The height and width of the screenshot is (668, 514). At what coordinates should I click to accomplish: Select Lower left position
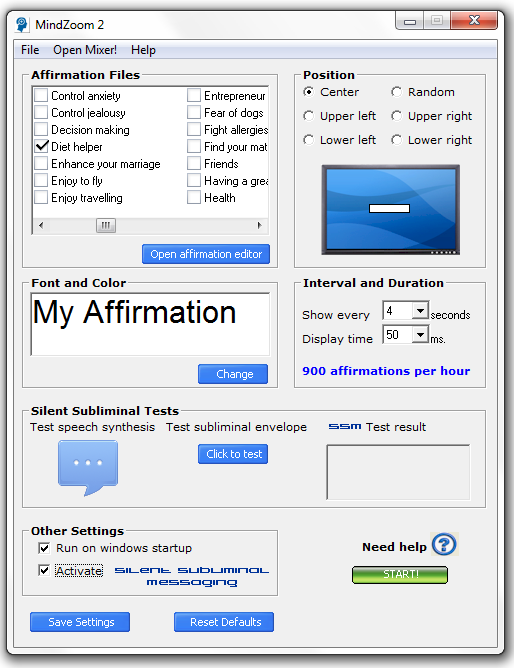[x=309, y=140]
